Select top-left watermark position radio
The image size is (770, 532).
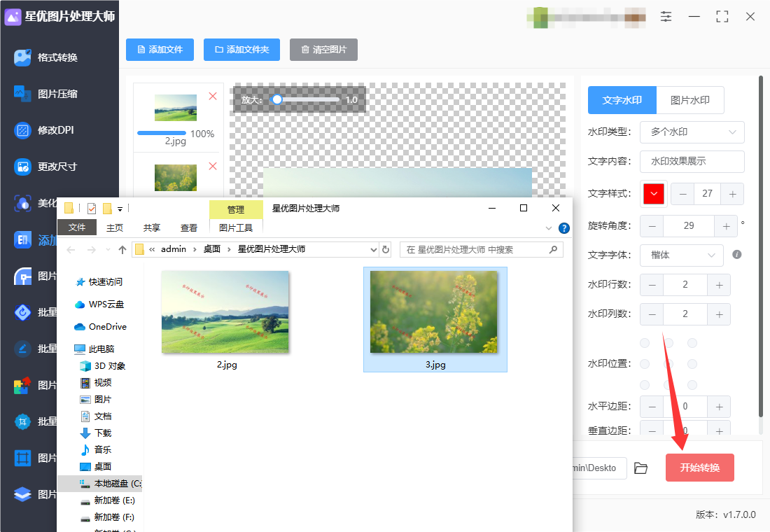pos(645,343)
